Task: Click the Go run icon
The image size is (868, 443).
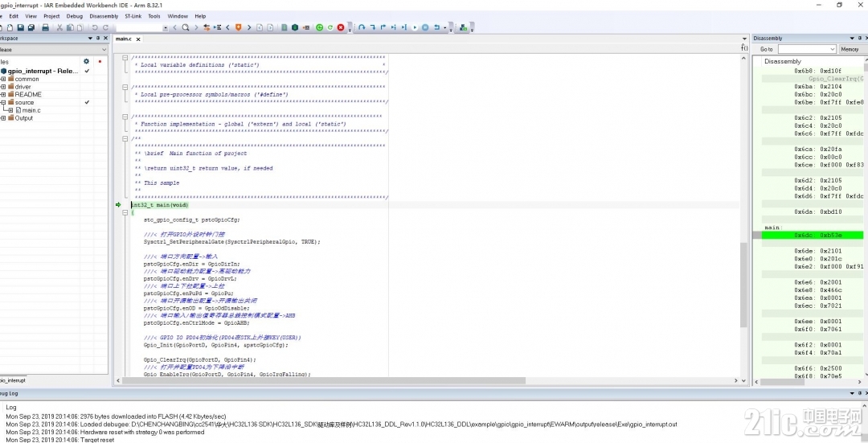Action: click(415, 27)
